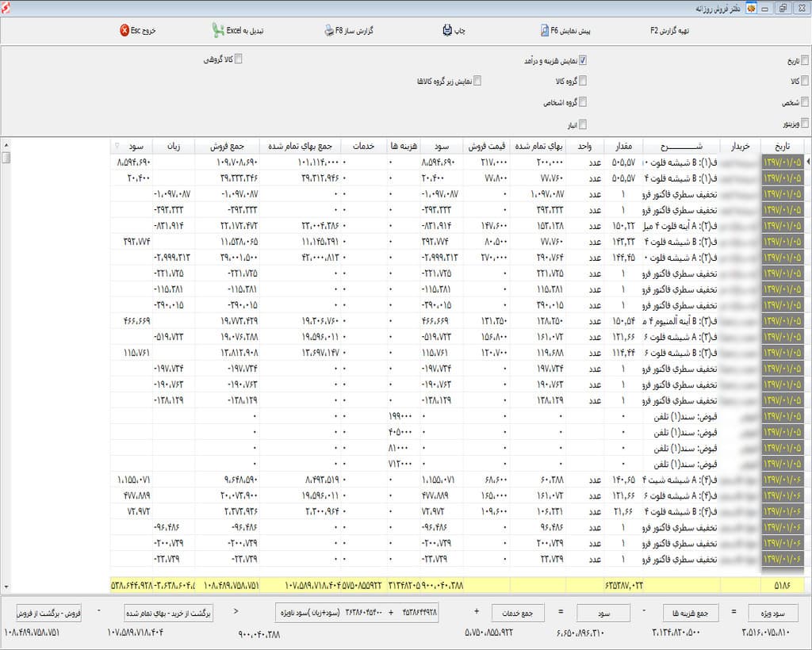
Task: Enable the کالا checkbox
Action: tap(805, 81)
